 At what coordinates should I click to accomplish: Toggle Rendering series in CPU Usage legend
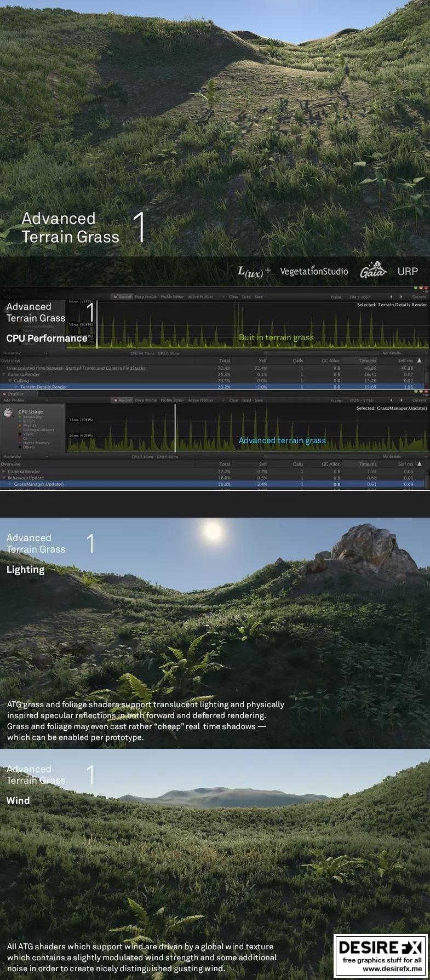click(x=30, y=417)
